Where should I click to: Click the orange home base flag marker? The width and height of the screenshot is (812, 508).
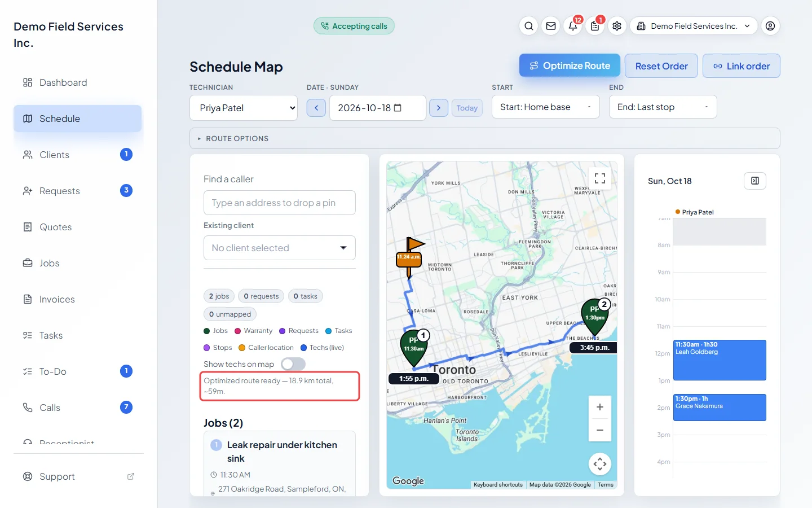coord(410,257)
